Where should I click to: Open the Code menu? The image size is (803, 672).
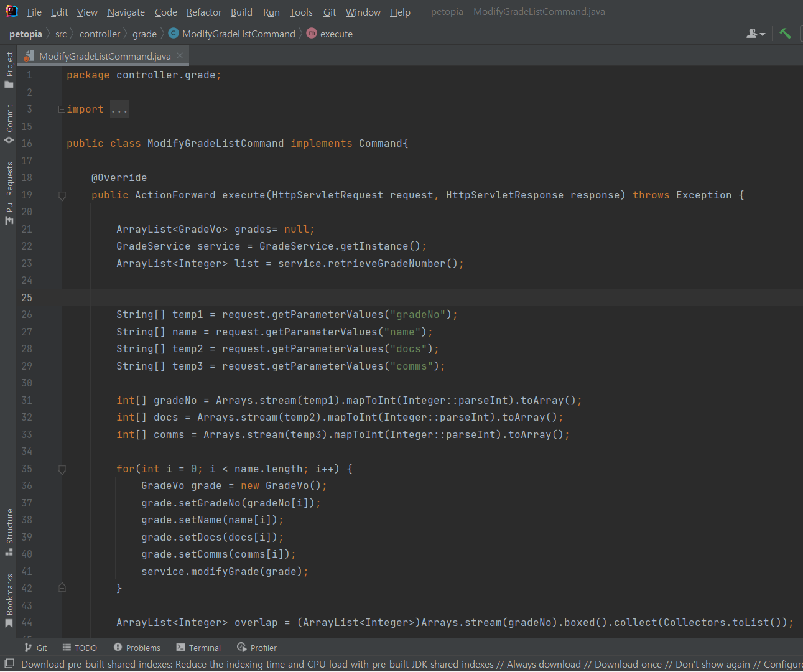point(165,12)
